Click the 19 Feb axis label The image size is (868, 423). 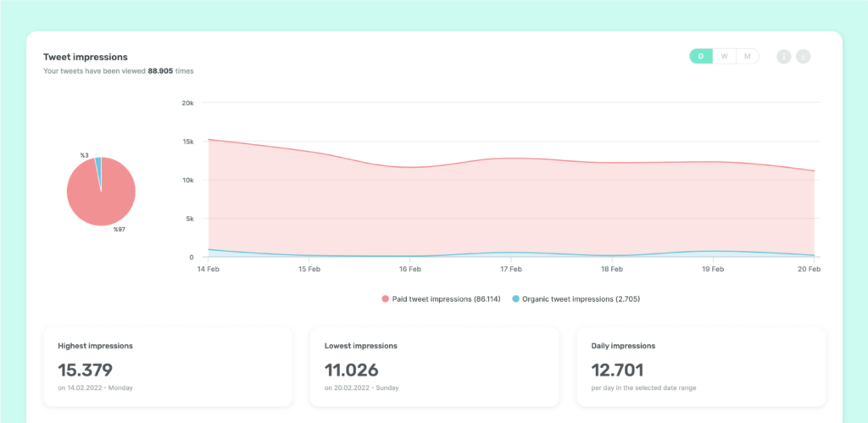click(713, 269)
